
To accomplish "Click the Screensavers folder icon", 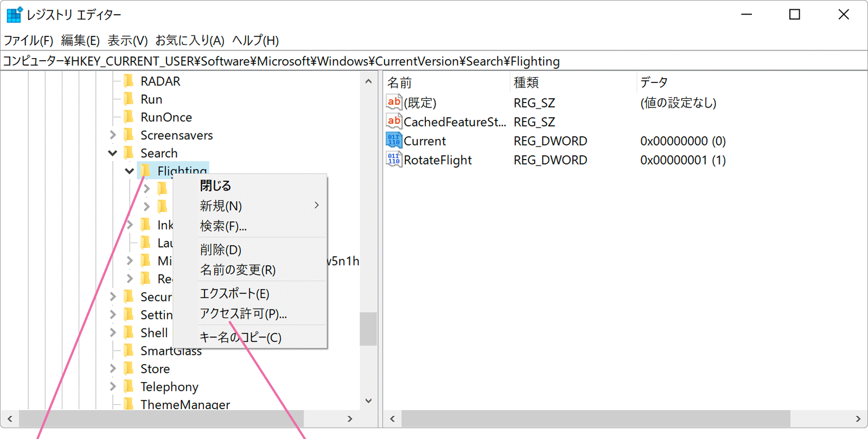I will (129, 135).
